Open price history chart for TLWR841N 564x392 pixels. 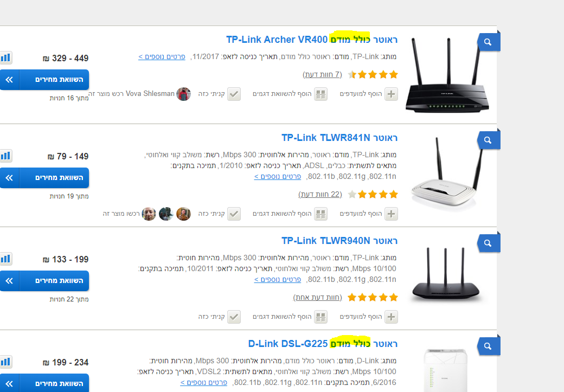pyautogui.click(x=5, y=156)
